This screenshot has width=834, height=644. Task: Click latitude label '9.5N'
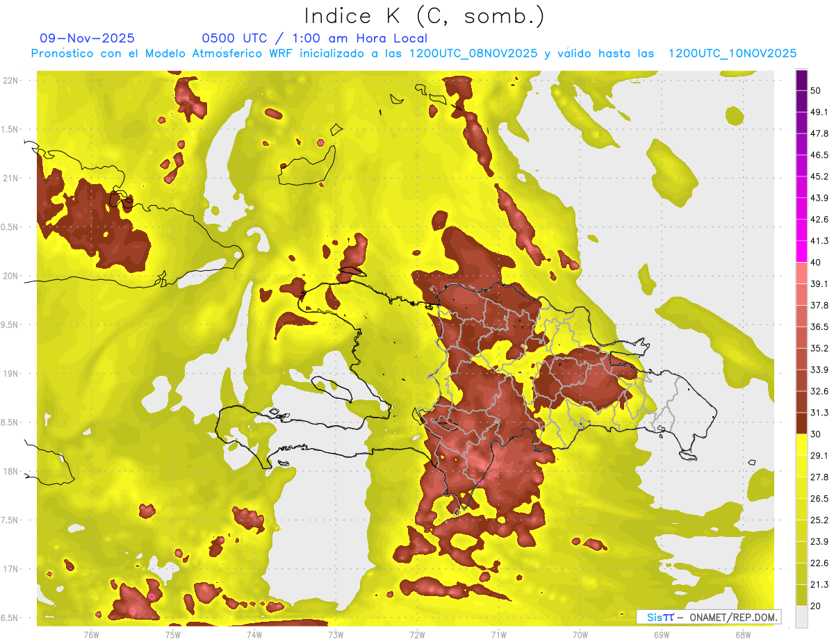click(x=10, y=324)
